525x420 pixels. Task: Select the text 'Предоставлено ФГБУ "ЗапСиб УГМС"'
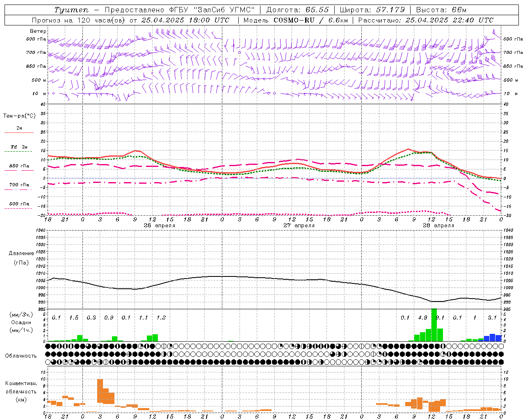click(x=180, y=10)
